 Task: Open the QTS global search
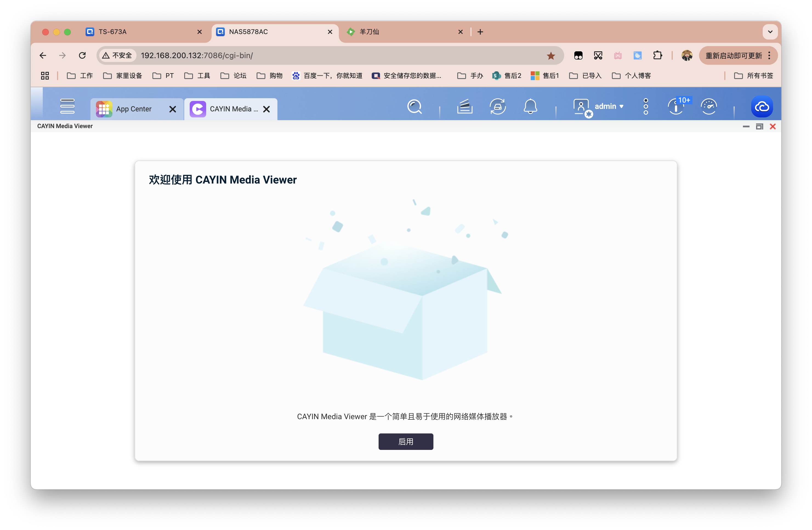tap(414, 107)
